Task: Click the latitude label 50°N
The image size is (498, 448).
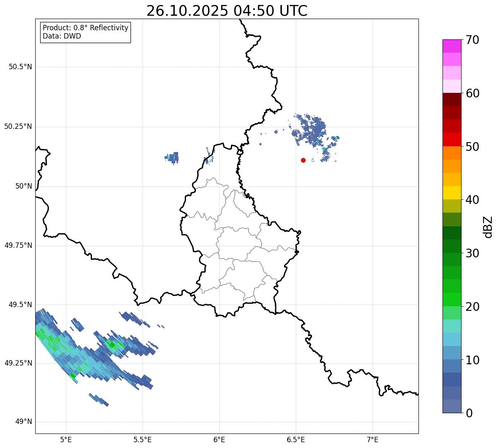Action: coord(24,186)
